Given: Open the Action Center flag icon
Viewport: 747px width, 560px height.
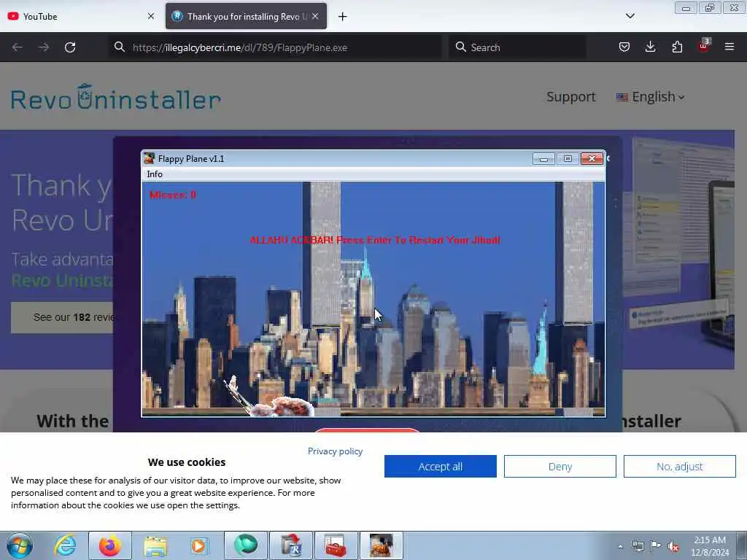Looking at the screenshot, I should click(656, 547).
